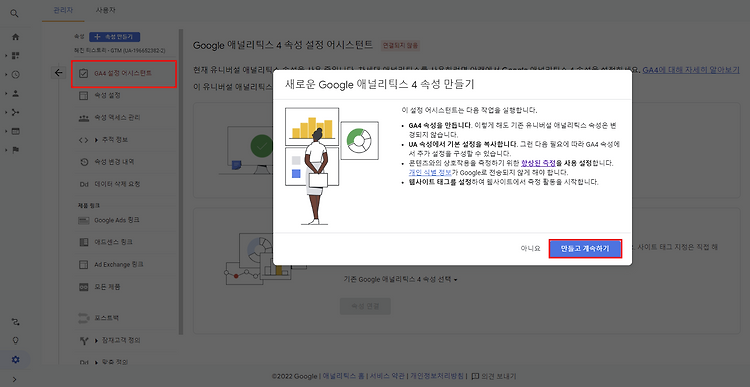Expand the 추적 정보 triangle
Screen dimensions: 750x387
tap(96, 140)
